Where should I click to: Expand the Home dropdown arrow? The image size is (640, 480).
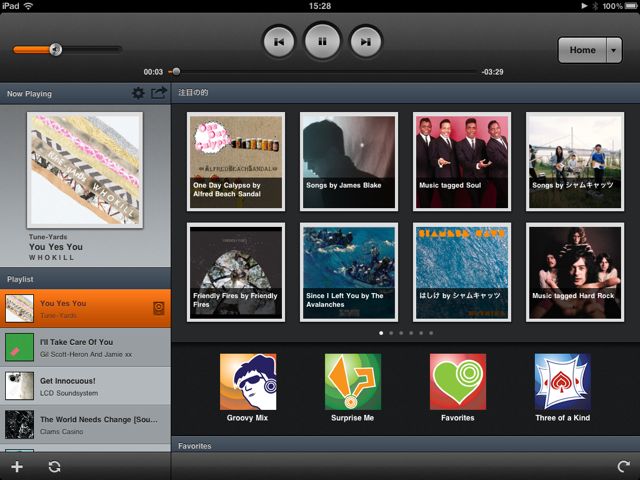coord(614,50)
